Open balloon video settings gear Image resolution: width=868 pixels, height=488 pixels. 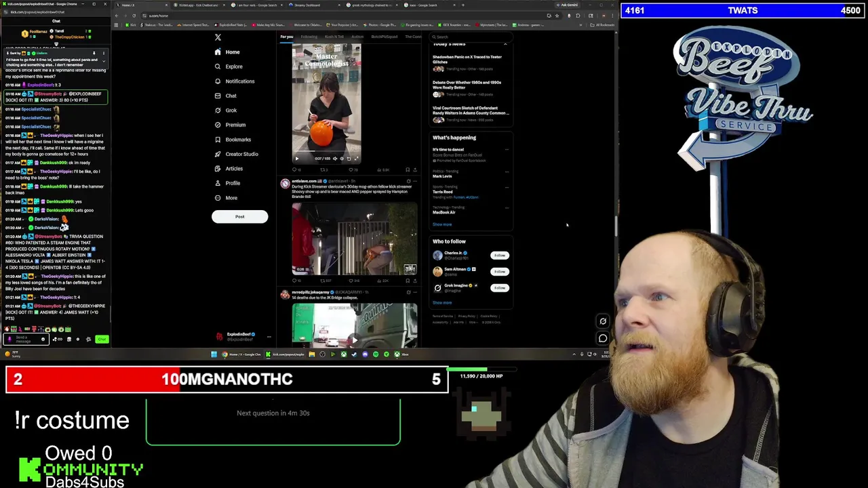(x=342, y=159)
